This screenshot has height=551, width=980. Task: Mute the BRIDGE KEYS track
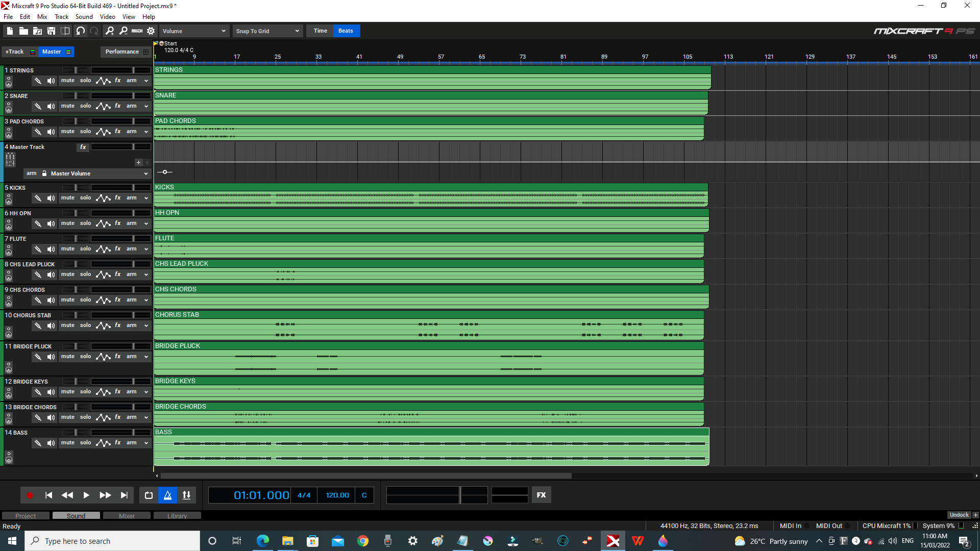pos(68,392)
